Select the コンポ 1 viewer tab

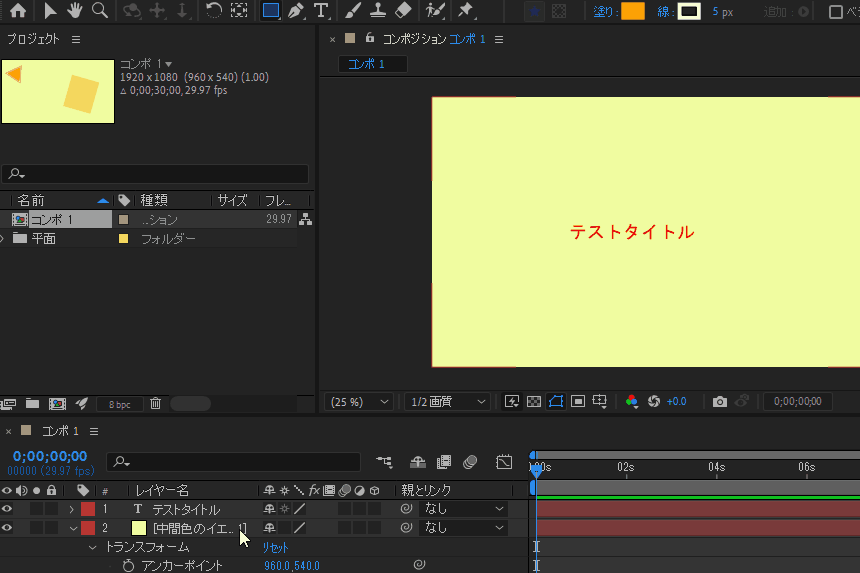[372, 64]
